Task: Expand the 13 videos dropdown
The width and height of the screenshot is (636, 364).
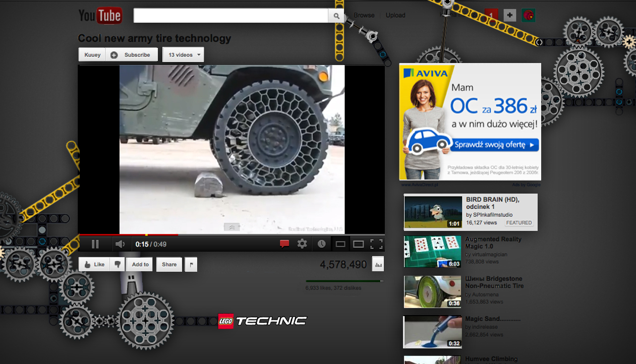Action: 184,55
